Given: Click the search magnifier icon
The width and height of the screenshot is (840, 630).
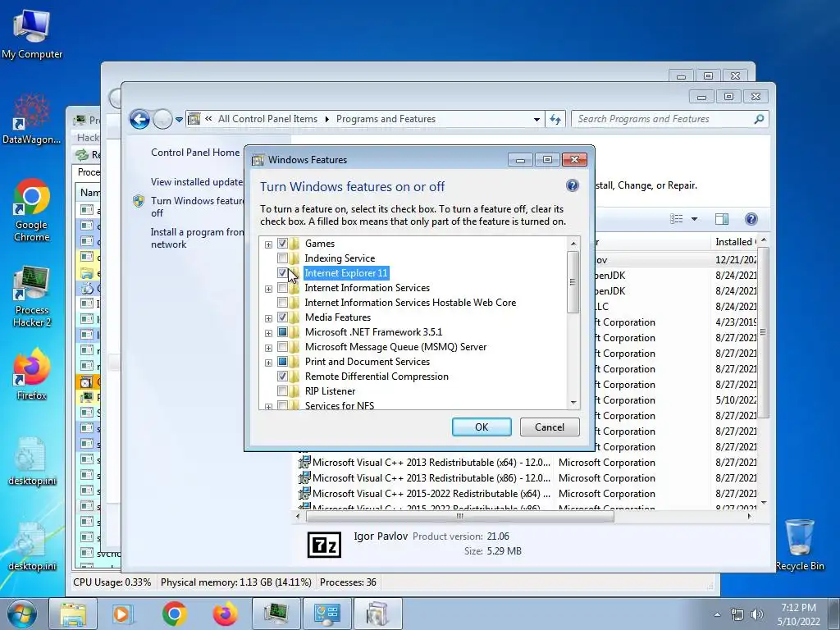Looking at the screenshot, I should [x=759, y=118].
